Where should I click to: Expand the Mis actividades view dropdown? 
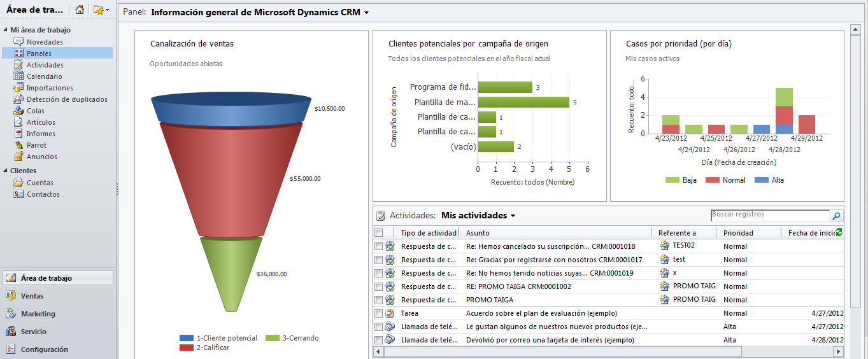(513, 216)
